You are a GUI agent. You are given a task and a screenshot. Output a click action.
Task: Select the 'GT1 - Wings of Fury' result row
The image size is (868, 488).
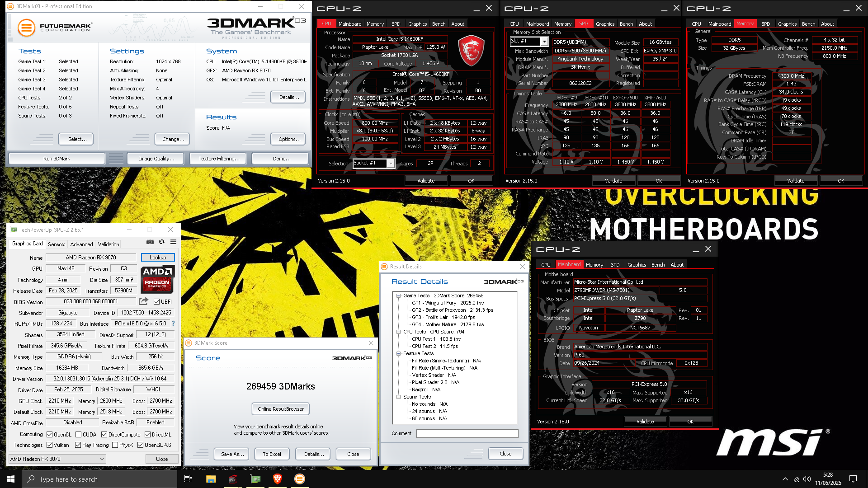(x=448, y=303)
